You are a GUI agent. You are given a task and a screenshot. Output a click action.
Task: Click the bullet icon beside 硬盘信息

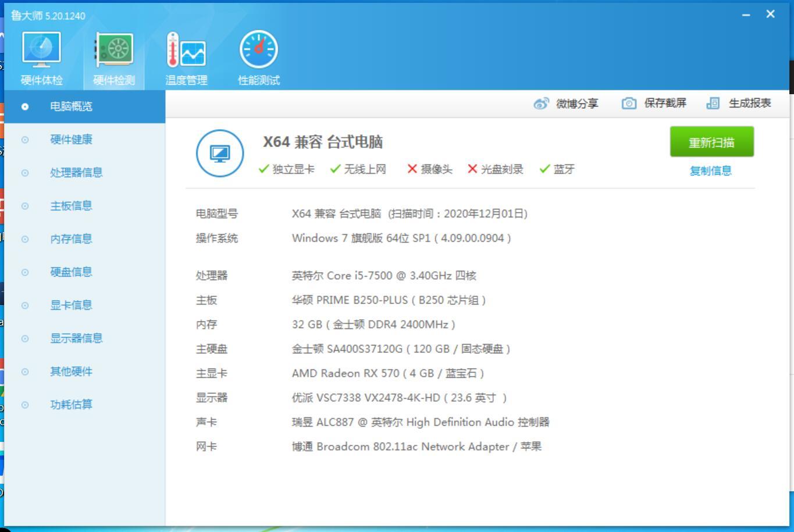coord(25,272)
